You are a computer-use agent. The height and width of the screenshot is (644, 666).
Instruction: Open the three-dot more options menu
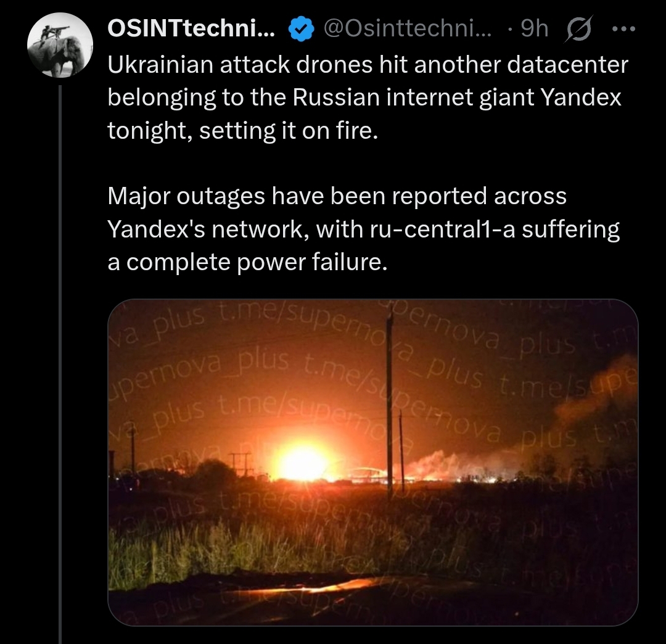623,29
